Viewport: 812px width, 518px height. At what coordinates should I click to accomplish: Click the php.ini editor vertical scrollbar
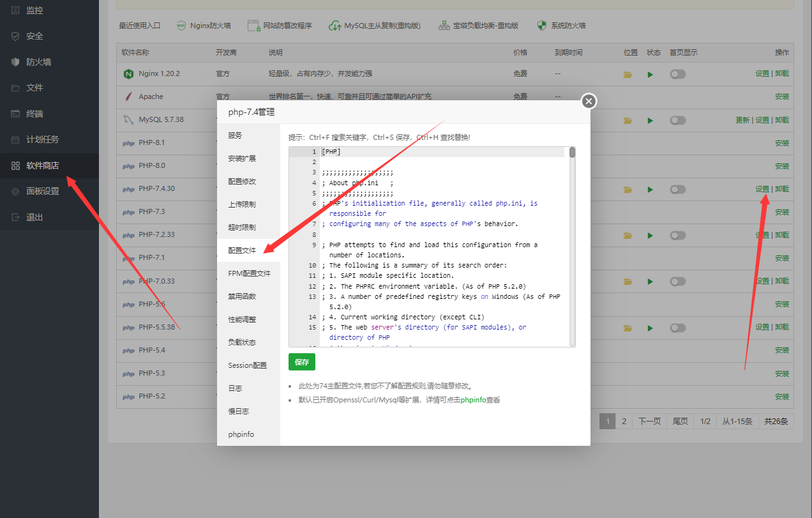[573, 247]
